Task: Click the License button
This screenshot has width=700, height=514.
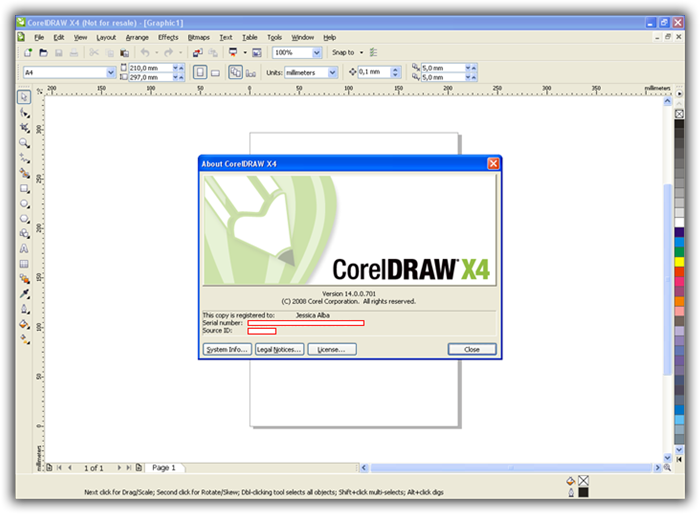Action: [x=332, y=349]
